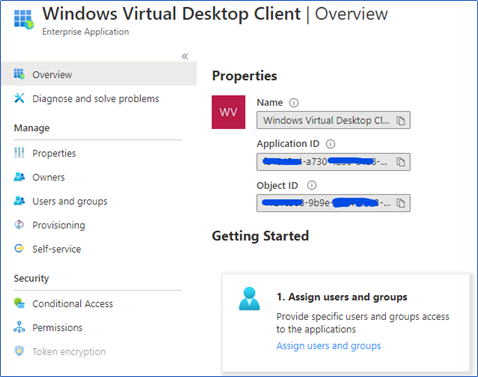Click the 'Windows Virtual Desktop Client' title

tap(171, 14)
